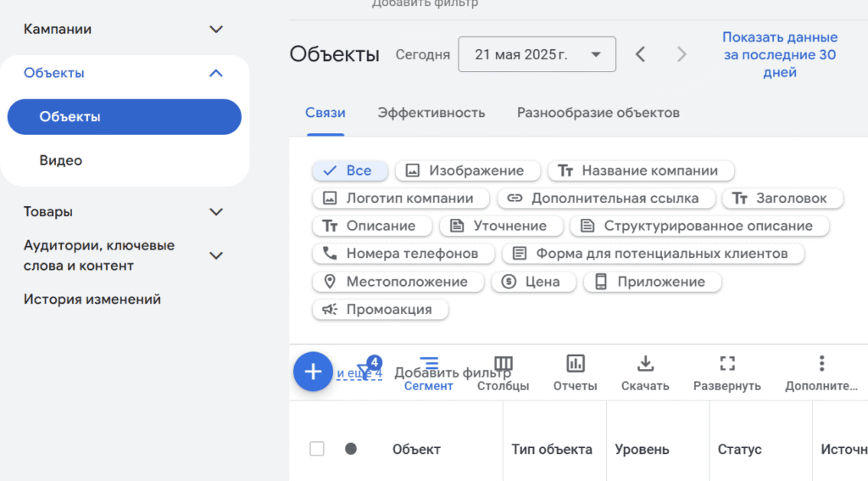Open the Столбцы columns tool
Viewport: 868px width, 481px height.
[503, 374]
